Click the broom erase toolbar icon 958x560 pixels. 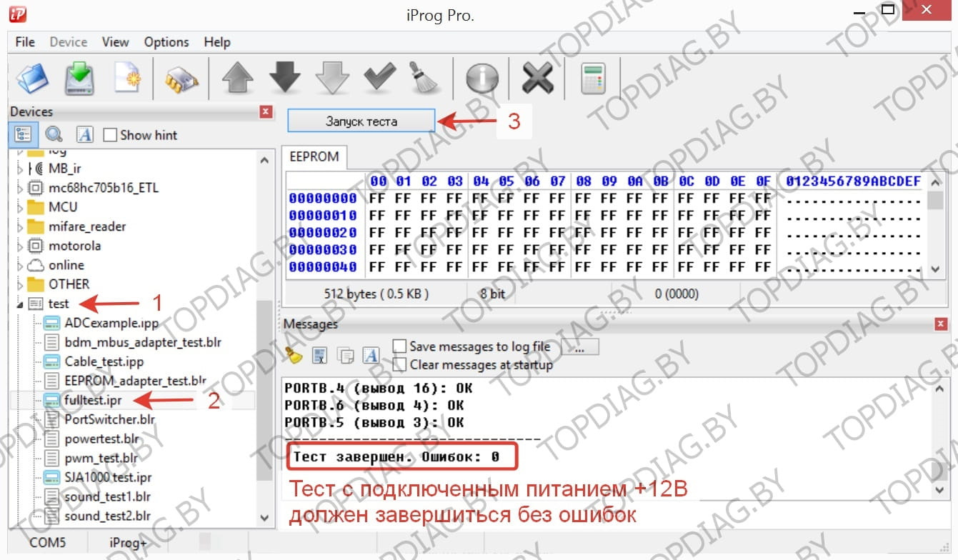pyautogui.click(x=424, y=78)
